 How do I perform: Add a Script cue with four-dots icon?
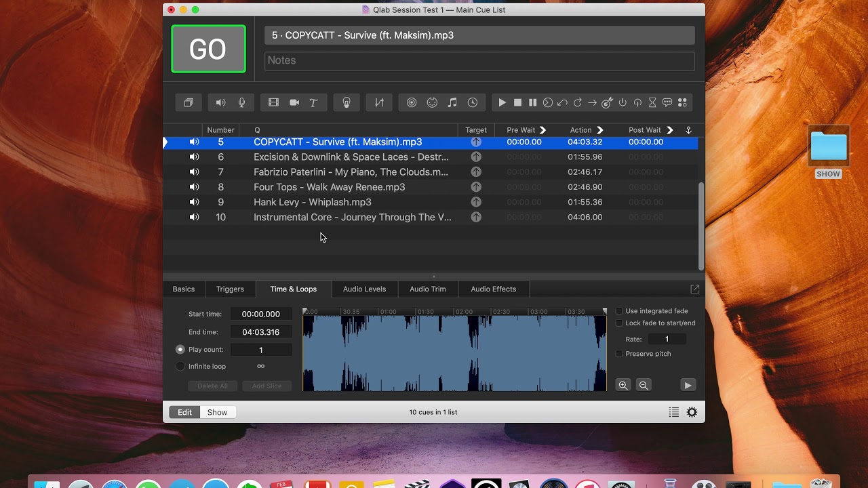(x=683, y=102)
